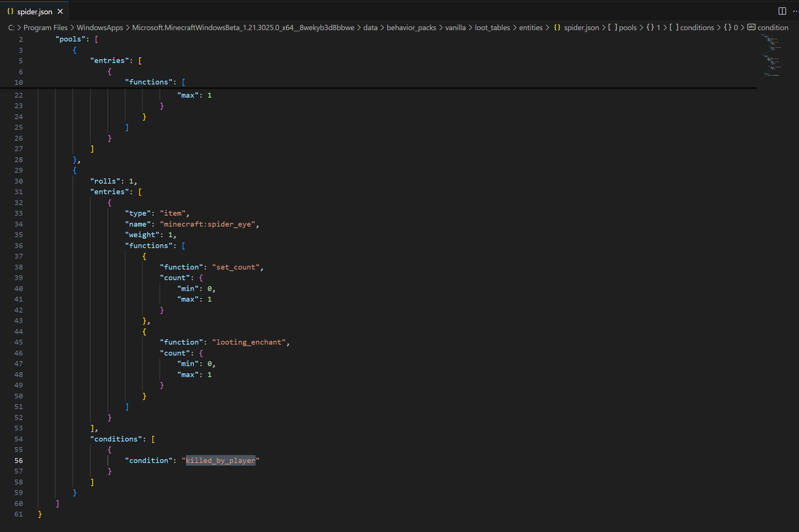Click the JSON file icon on spider.json tab
Screen dimensions: 799x532
(10, 12)
